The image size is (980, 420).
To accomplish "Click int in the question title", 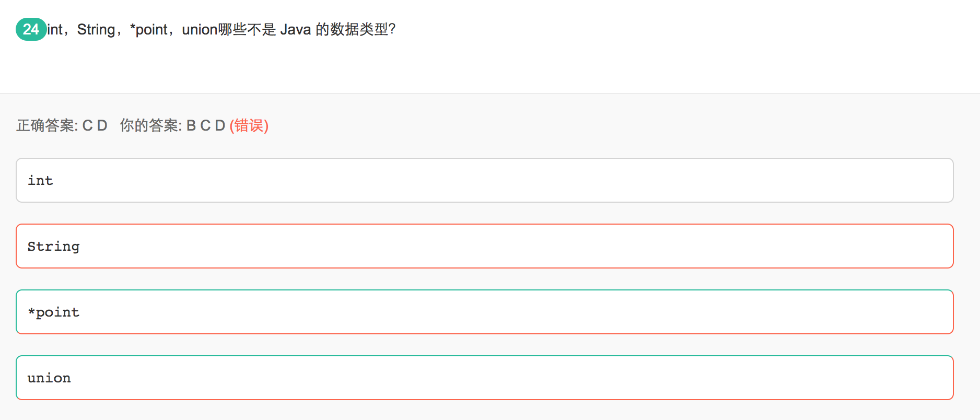I will pyautogui.click(x=55, y=29).
